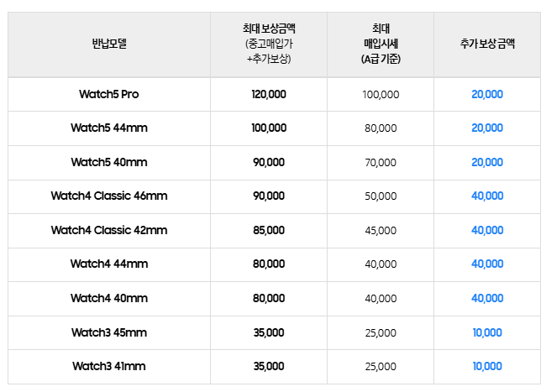The height and width of the screenshot is (392, 546).
Task: Click the Watch4 Classic 42mm label
Action: point(109,230)
